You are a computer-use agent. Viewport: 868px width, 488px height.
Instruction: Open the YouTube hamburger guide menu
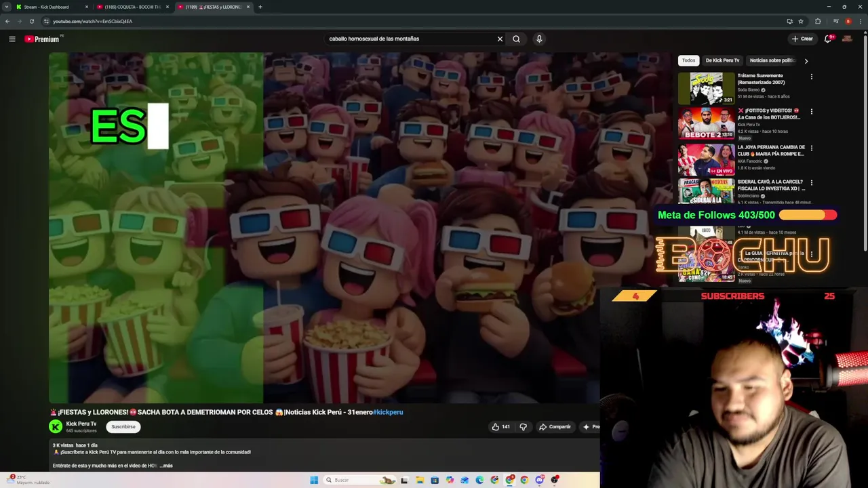click(12, 39)
